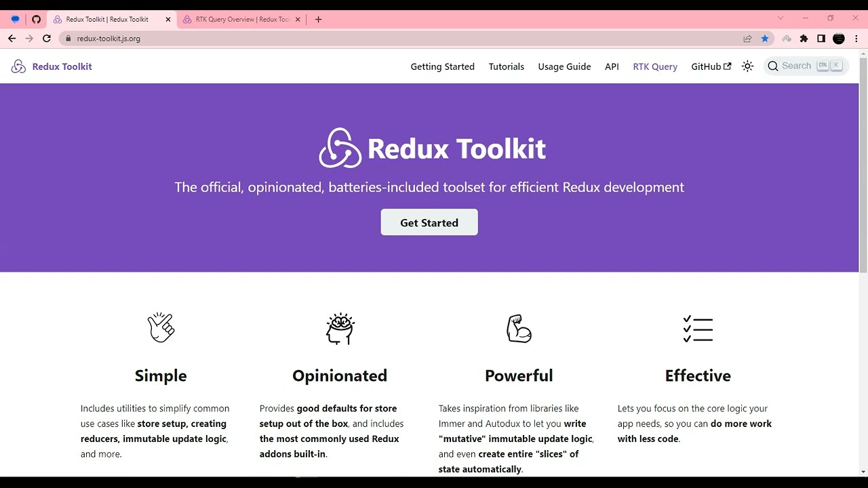Image resolution: width=868 pixels, height=488 pixels.
Task: Open the Chrome three-dot menu
Action: pyautogui.click(x=856, y=39)
